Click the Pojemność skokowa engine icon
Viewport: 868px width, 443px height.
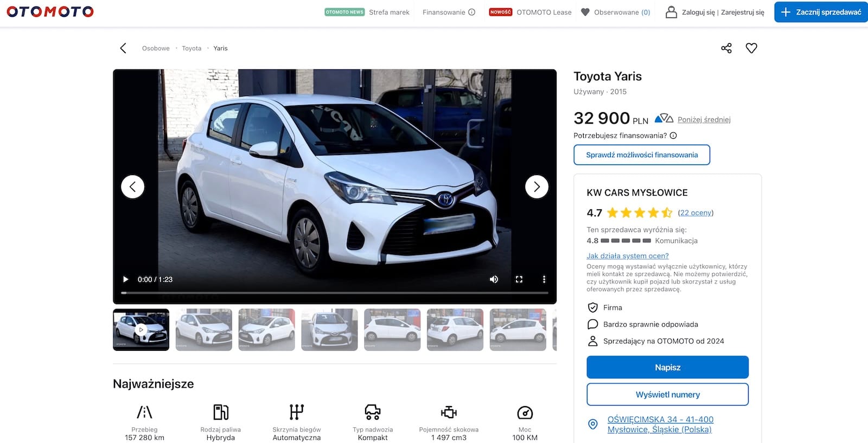449,413
